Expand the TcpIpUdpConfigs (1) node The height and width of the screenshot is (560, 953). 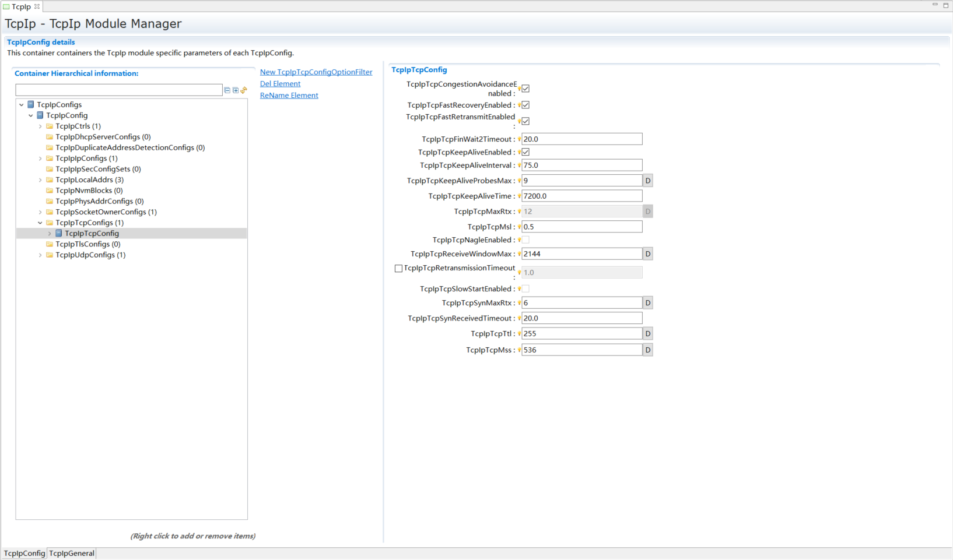(x=40, y=255)
